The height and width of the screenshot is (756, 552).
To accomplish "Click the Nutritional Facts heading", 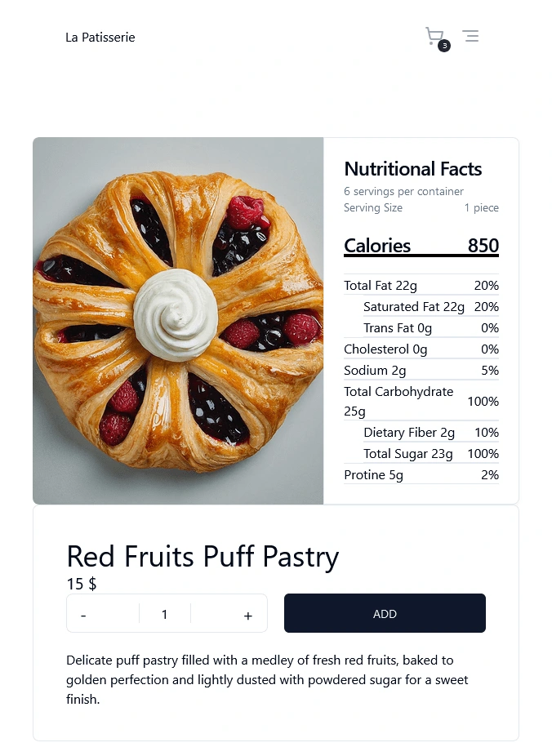I will coord(412,169).
